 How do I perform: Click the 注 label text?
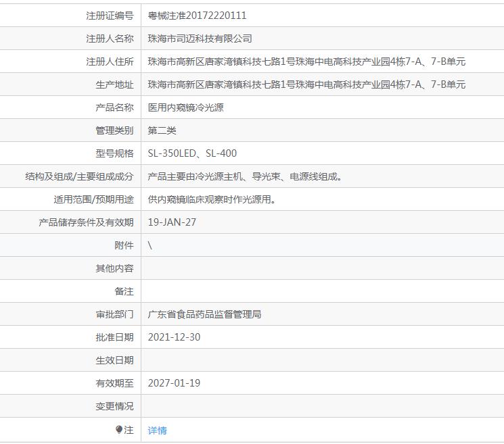tap(129, 430)
